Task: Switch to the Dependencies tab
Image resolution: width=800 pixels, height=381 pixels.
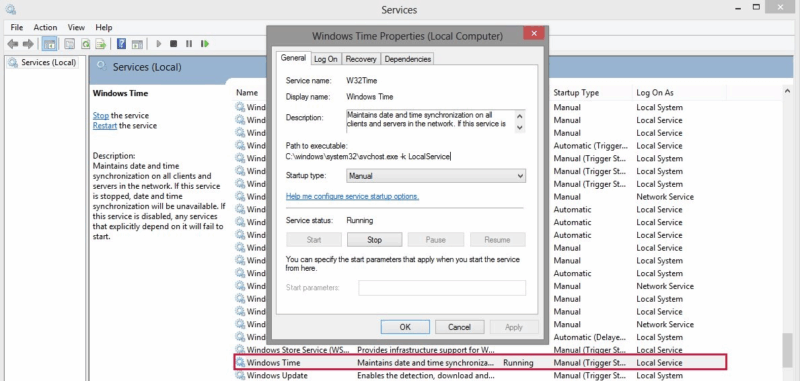Action: [x=408, y=59]
